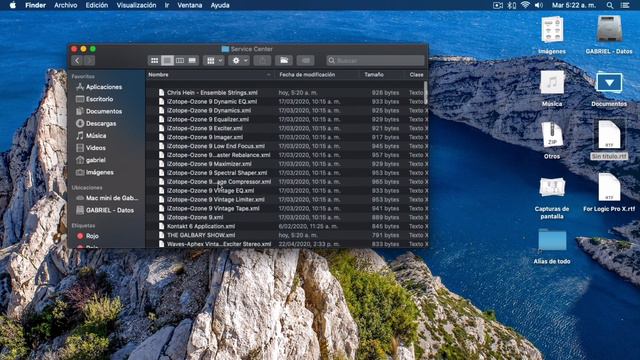Screen dimensions: 640x360
Task: Open the Ir menu
Action: pos(167,5)
